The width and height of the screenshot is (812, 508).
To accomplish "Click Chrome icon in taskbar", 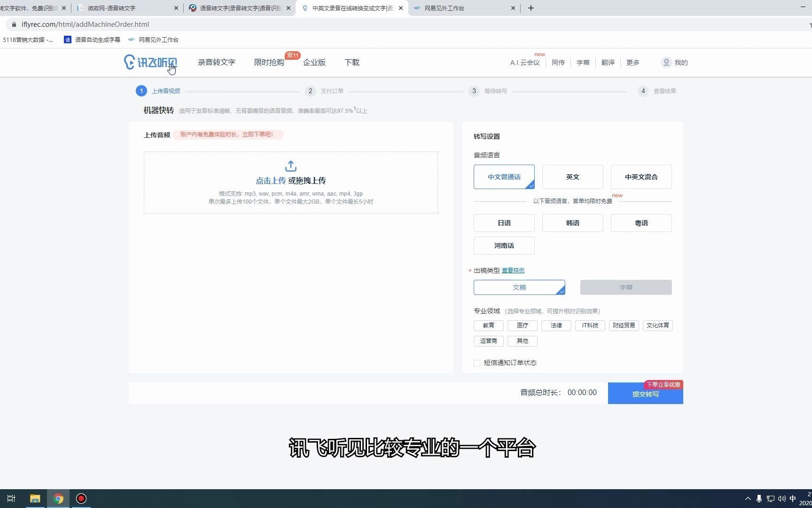I will point(58,499).
